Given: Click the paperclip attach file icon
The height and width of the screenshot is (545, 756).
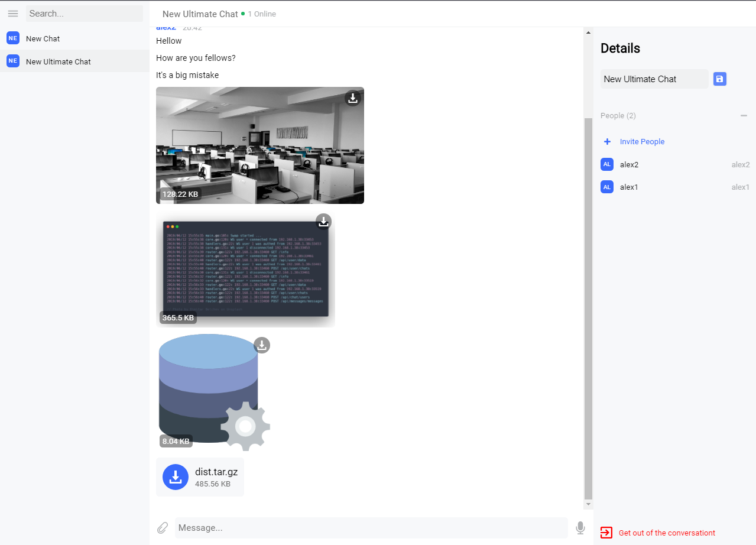Looking at the screenshot, I should click(x=163, y=528).
